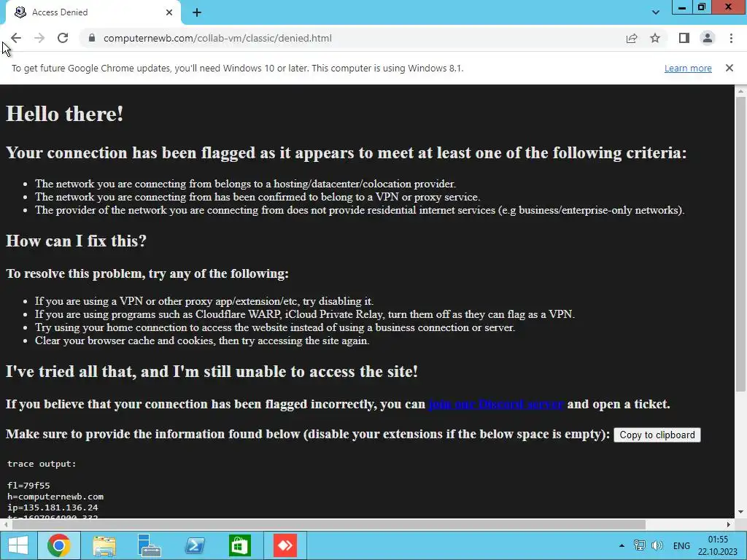Screen dimensions: 747x560
Task: Click the Chrome taskbar icon
Action: pyautogui.click(x=59, y=545)
